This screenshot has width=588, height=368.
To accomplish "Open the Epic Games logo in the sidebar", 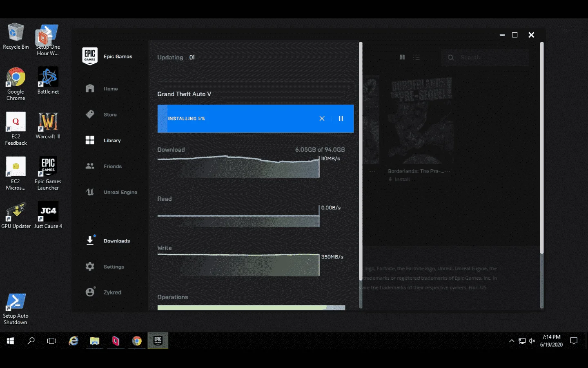I will [x=90, y=56].
